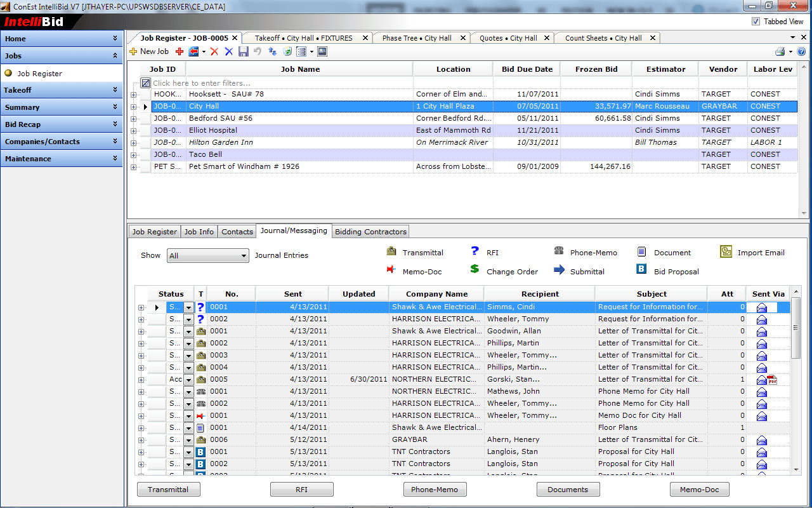Toggle the Tabbed View checkbox

tap(756, 21)
